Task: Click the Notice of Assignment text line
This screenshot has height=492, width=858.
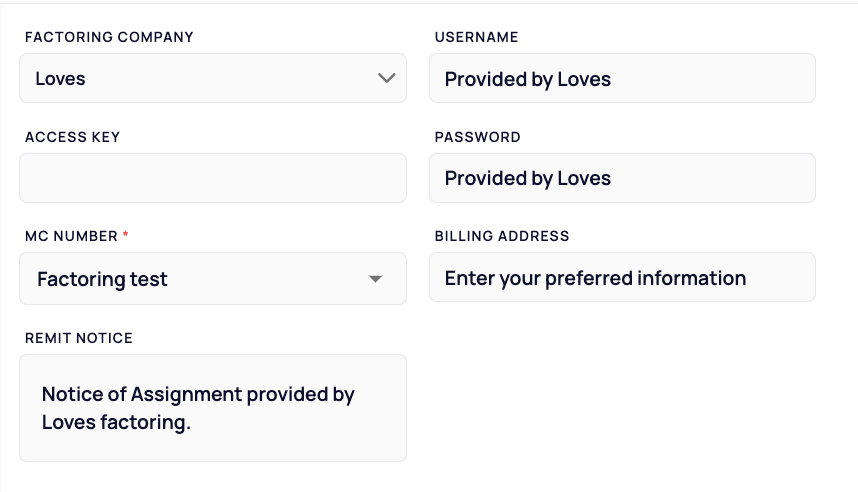Action: pos(198,395)
